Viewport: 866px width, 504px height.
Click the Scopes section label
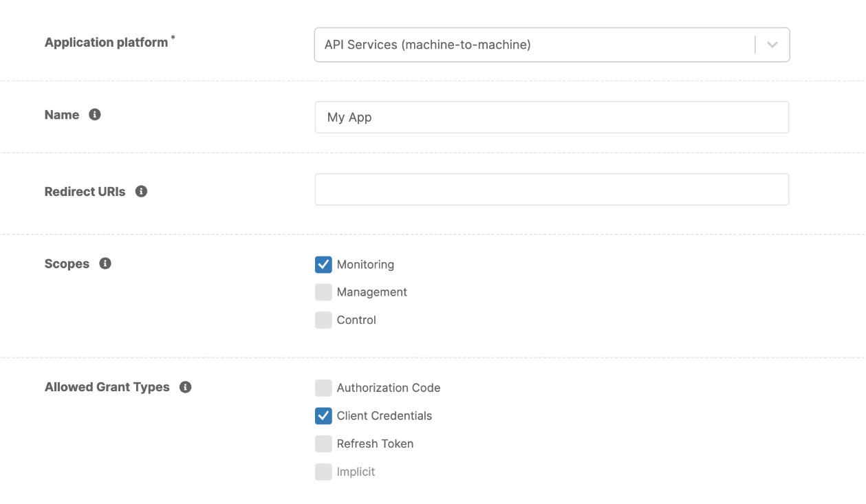click(66, 263)
